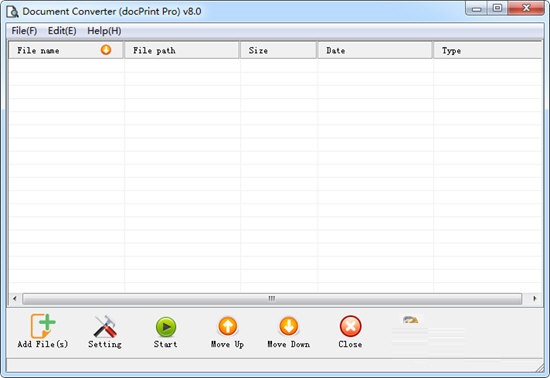Close the window with the title bar X

pyautogui.click(x=526, y=8)
